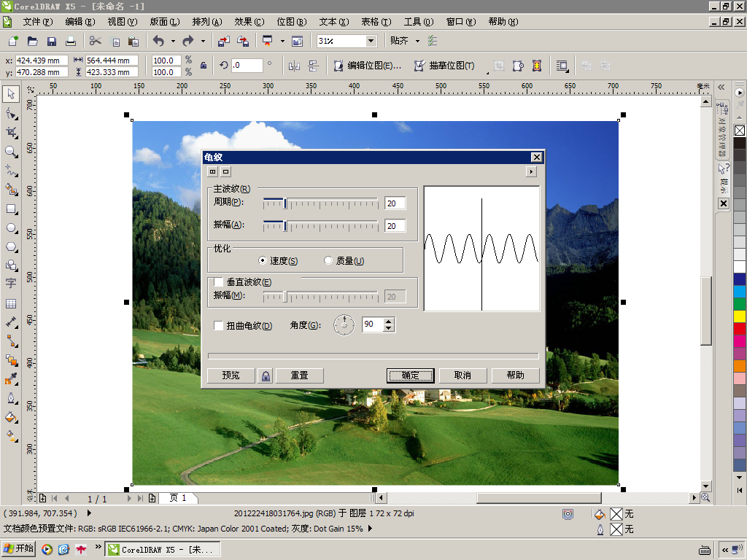Click the Windows Start button
The image size is (747, 560).
[19, 549]
